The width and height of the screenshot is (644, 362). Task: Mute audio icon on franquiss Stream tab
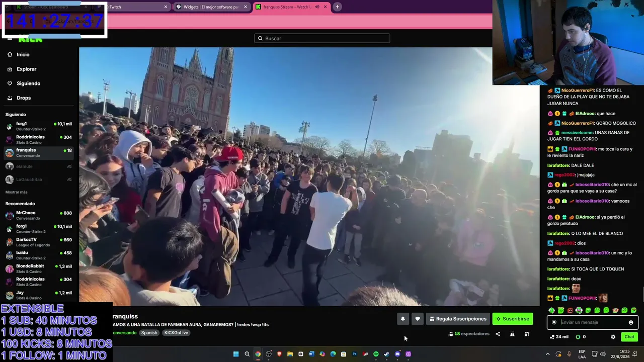317,7
